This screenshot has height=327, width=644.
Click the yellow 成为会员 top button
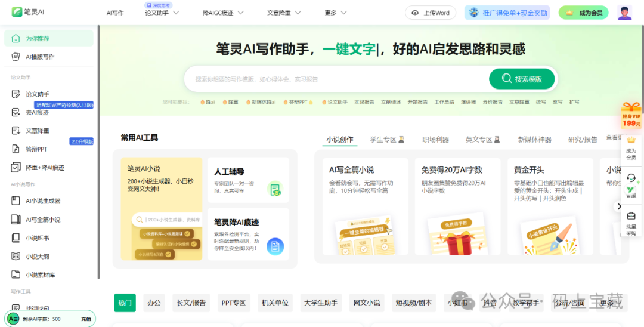pyautogui.click(x=584, y=13)
